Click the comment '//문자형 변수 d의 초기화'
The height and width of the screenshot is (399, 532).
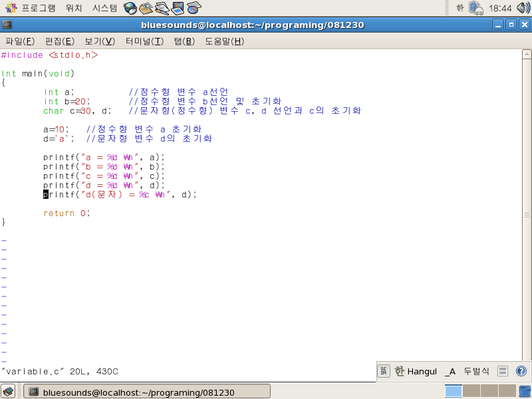[x=149, y=138]
